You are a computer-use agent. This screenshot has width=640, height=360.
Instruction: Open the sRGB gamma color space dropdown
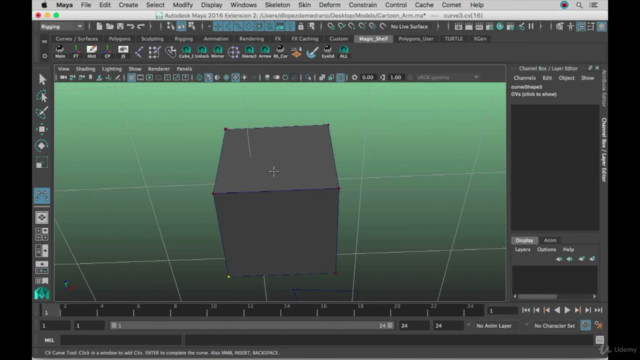coord(447,77)
